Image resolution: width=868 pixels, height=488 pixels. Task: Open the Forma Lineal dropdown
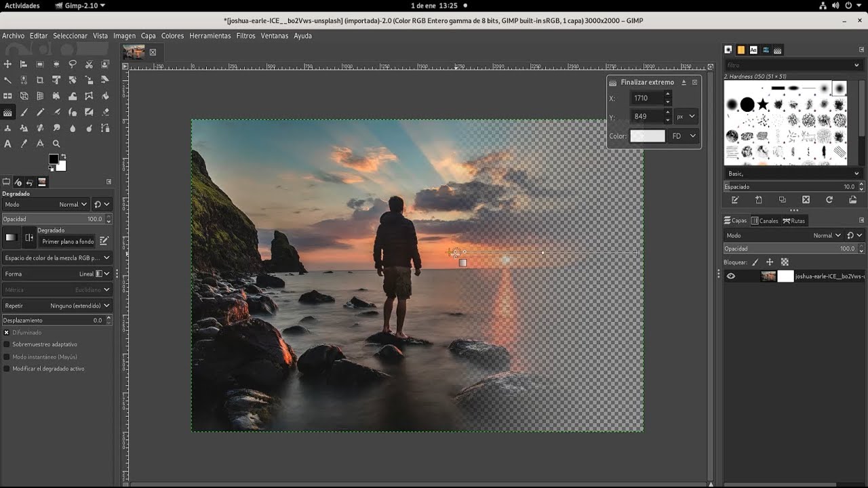pyautogui.click(x=57, y=274)
